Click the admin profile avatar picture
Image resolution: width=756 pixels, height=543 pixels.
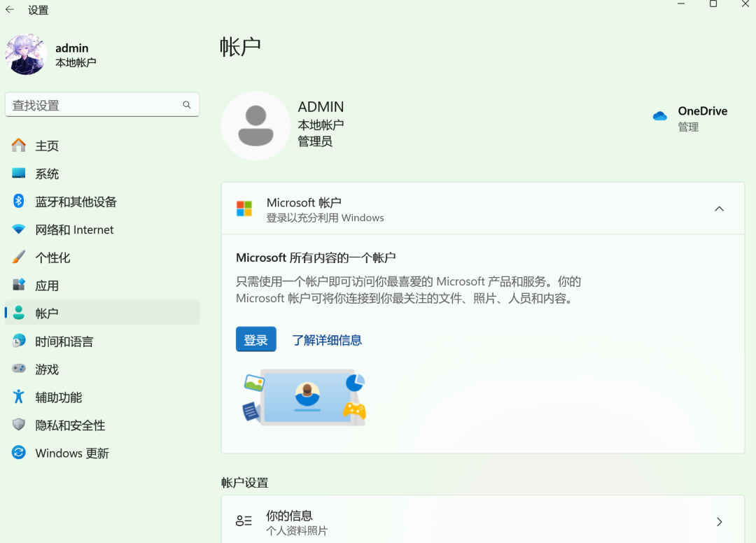point(26,55)
